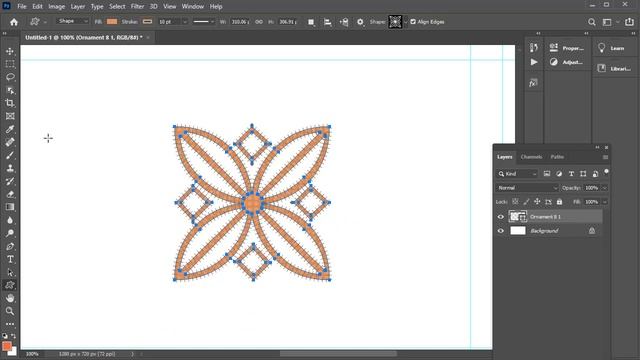640x360 pixels.
Task: Select the Custom Shape tool
Action: click(x=10, y=285)
